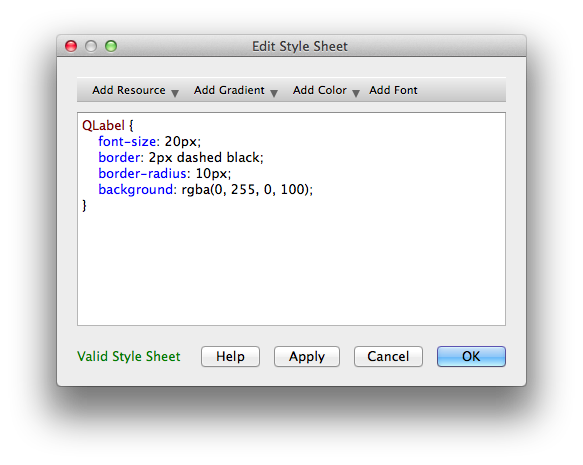Open the Add Font dialog
The height and width of the screenshot is (465, 583).
tap(393, 90)
